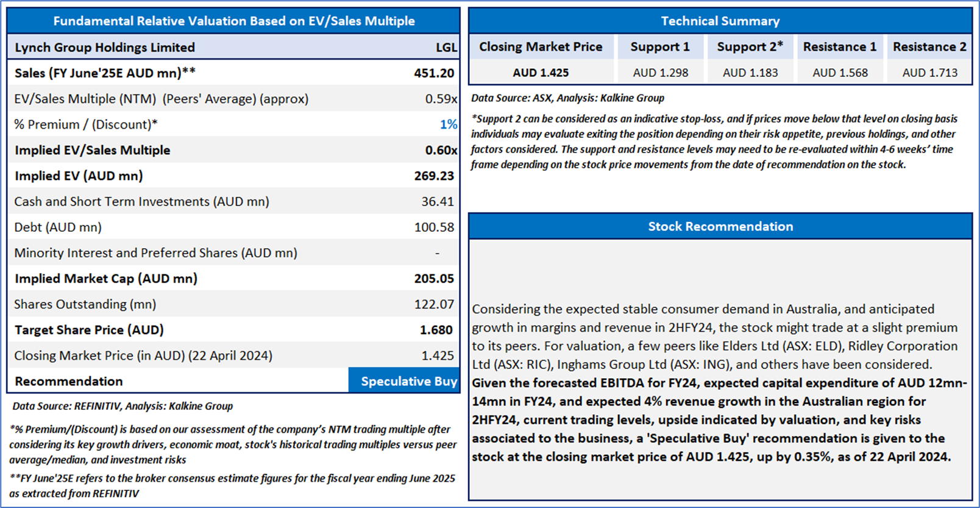
Task: Select the Technical Summary header bar
Action: (x=720, y=21)
